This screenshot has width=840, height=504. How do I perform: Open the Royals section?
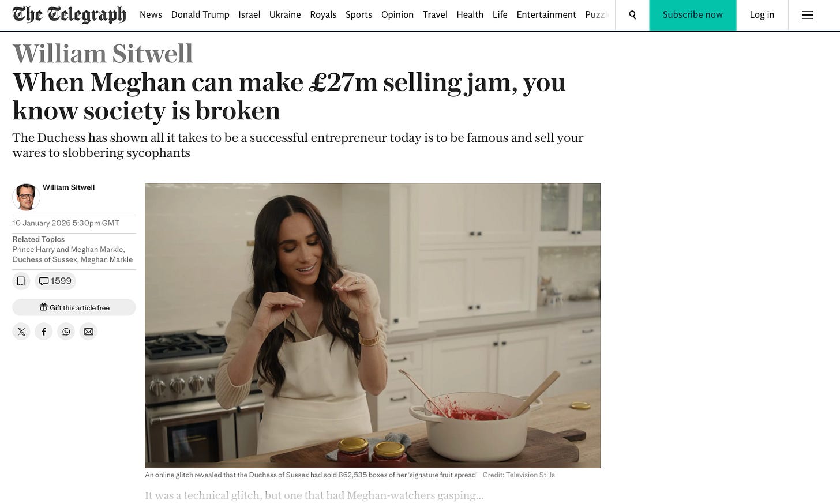point(323,15)
